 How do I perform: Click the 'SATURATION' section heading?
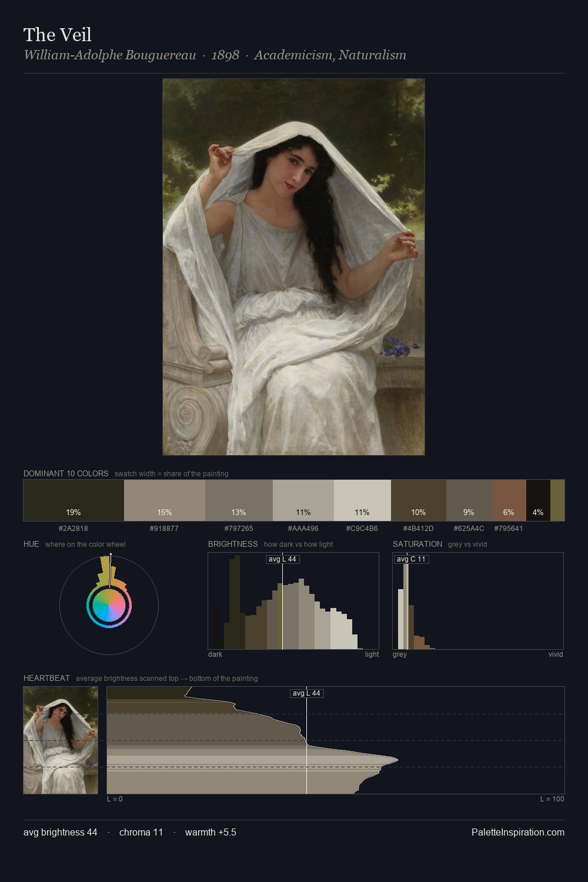[x=417, y=544]
